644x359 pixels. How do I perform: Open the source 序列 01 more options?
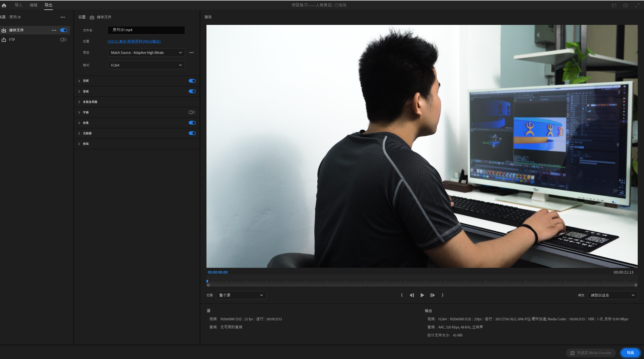[63, 17]
